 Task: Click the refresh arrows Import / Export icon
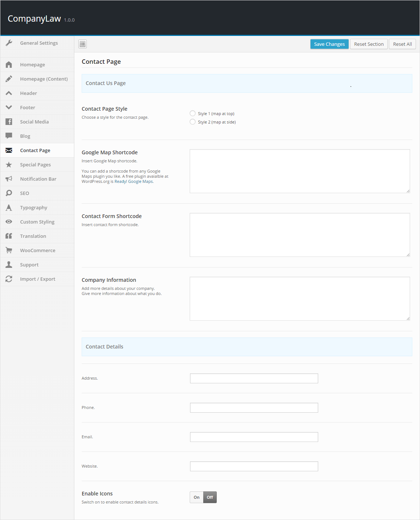point(9,279)
